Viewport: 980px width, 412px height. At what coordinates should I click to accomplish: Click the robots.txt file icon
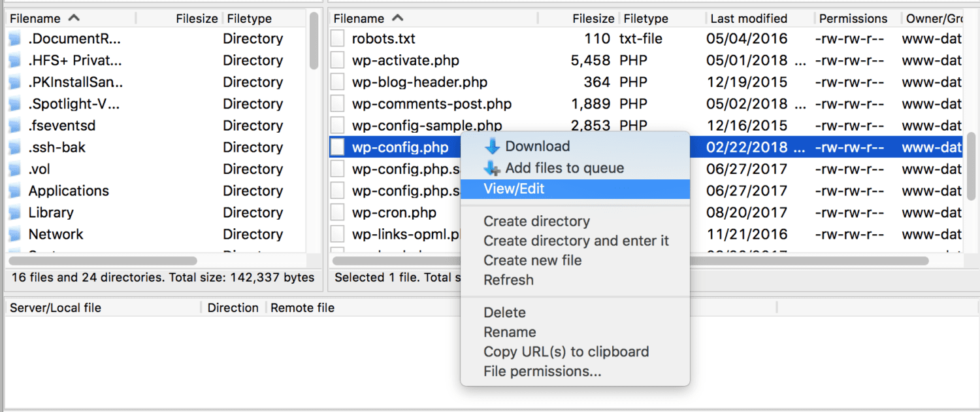pos(337,39)
